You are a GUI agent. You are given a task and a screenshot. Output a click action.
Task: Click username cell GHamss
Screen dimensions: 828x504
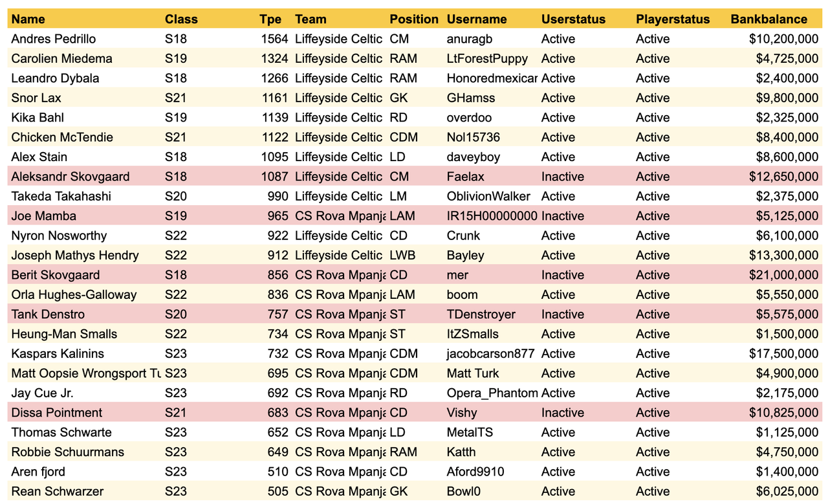click(471, 98)
